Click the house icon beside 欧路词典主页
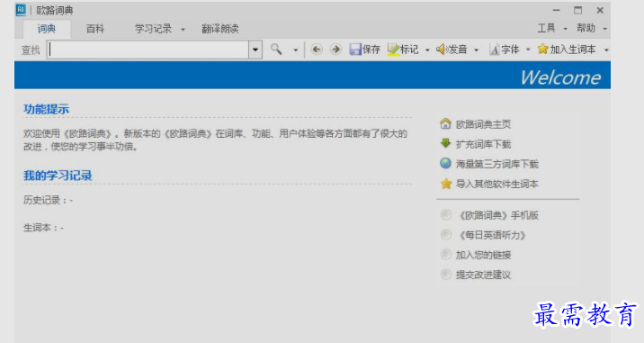 click(x=445, y=123)
